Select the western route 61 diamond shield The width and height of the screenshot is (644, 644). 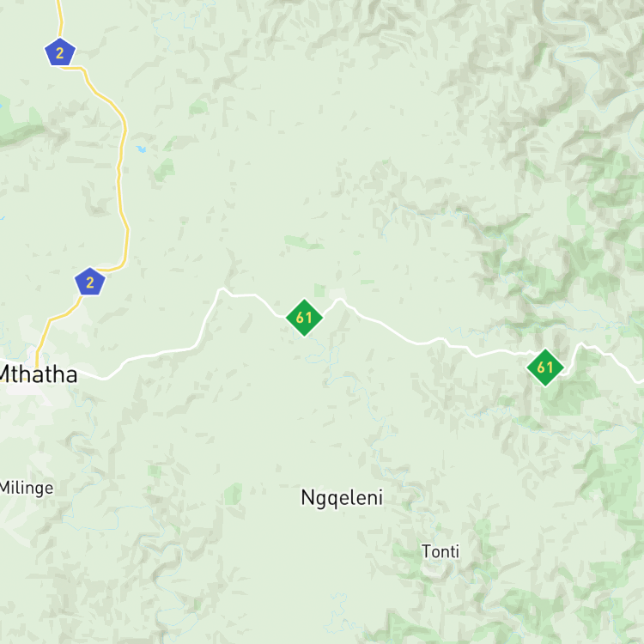click(304, 318)
